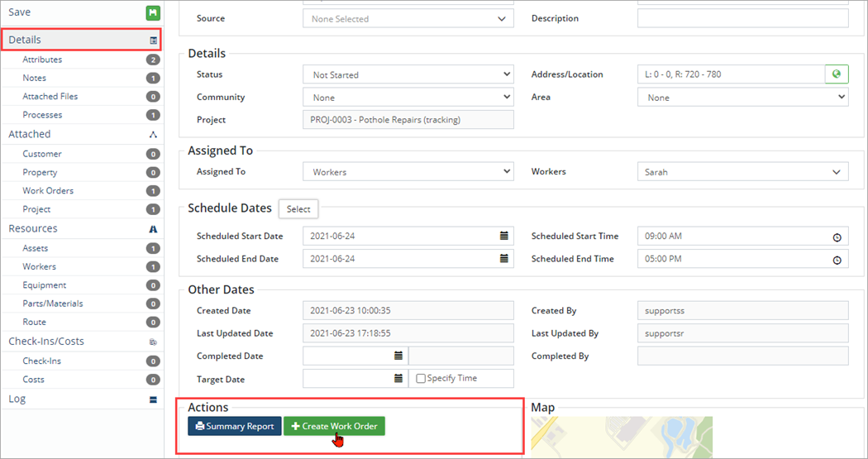868x459 pixels.
Task: Select the Details sidebar section
Action: 81,40
